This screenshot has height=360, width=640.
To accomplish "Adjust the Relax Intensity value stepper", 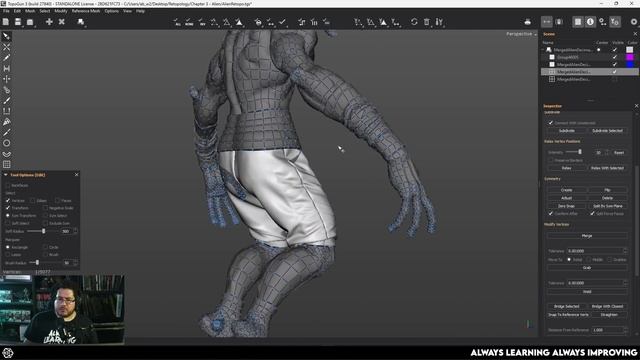I will pyautogui.click(x=607, y=152).
